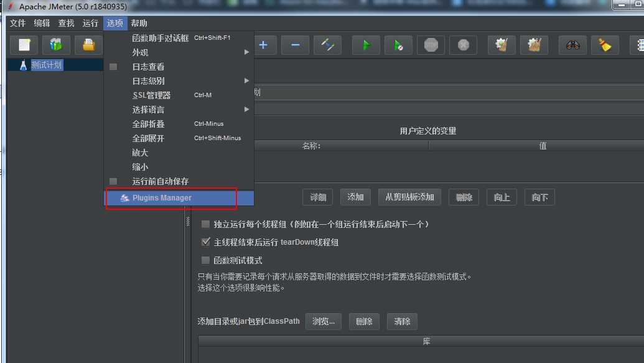Click the 添加 add variable button

pos(356,197)
